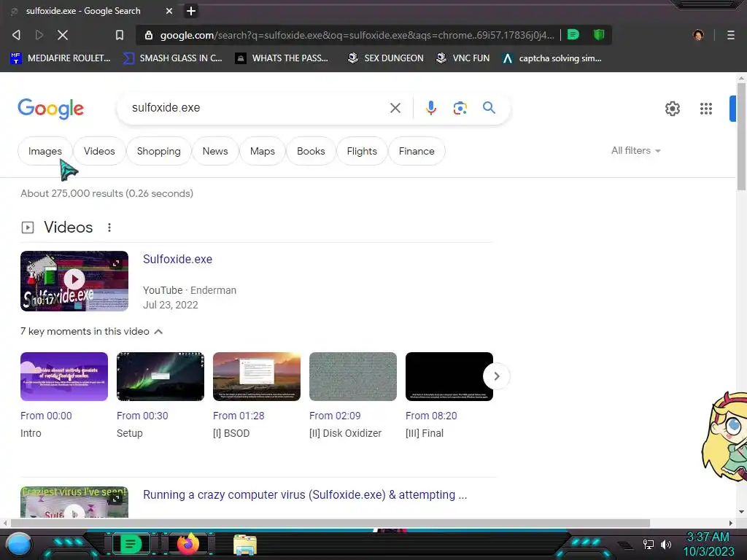This screenshot has width=747, height=560.
Task: Open the browser hamburger menu
Action: coord(730,35)
